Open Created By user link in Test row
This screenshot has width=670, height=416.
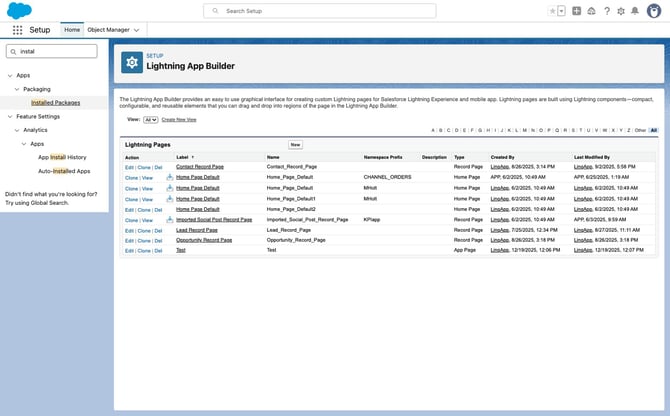[x=500, y=250]
